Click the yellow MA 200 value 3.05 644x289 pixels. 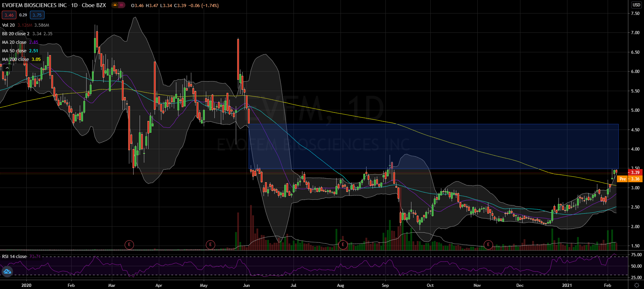(x=36, y=59)
